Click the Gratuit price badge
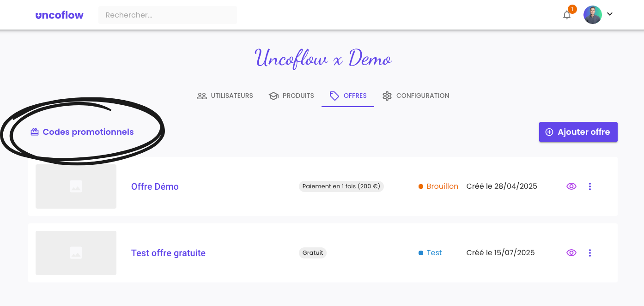Viewport: 644px width, 306px height. pos(313,253)
